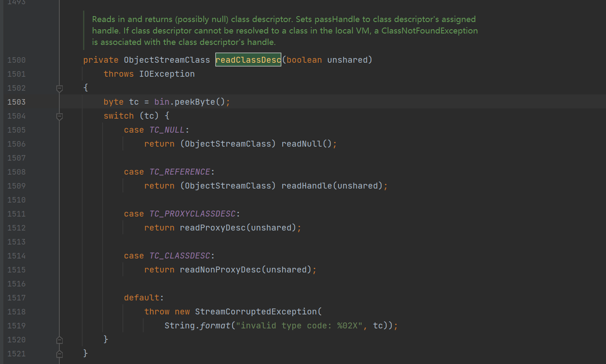Click the TC_CLASSDESC constant
This screenshot has width=606, height=364.
[x=180, y=256]
